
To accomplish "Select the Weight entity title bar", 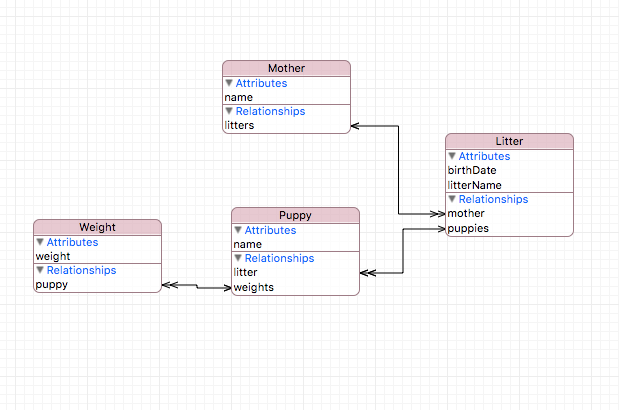I will (x=98, y=227).
